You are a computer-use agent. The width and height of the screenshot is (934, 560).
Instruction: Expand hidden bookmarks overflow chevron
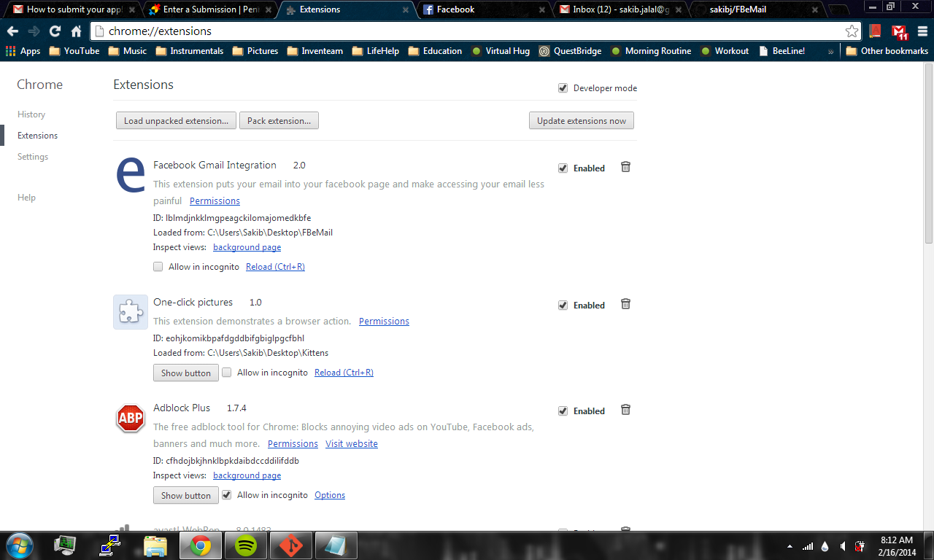coord(830,51)
